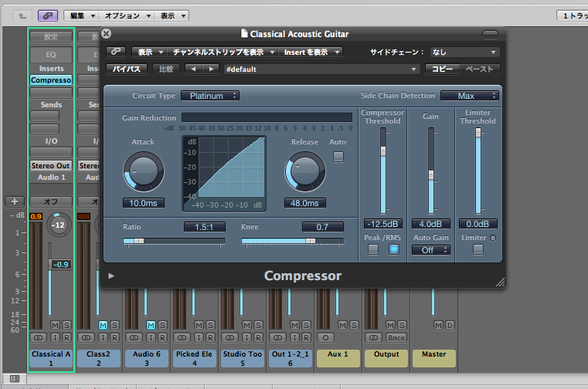Select the Master channel name label
Screen dimensions: 588x389
click(x=434, y=358)
